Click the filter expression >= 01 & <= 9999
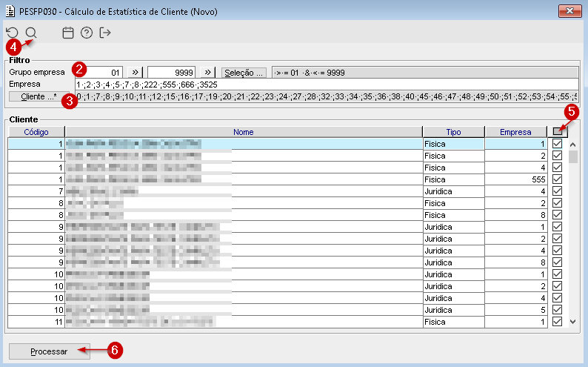Screen dimensions: 588x367 [x=425, y=73]
